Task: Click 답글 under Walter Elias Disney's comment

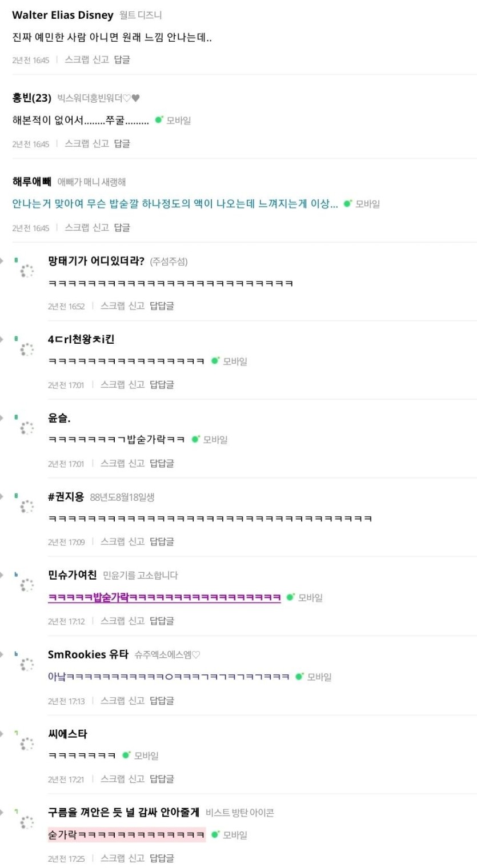Action: [x=122, y=59]
